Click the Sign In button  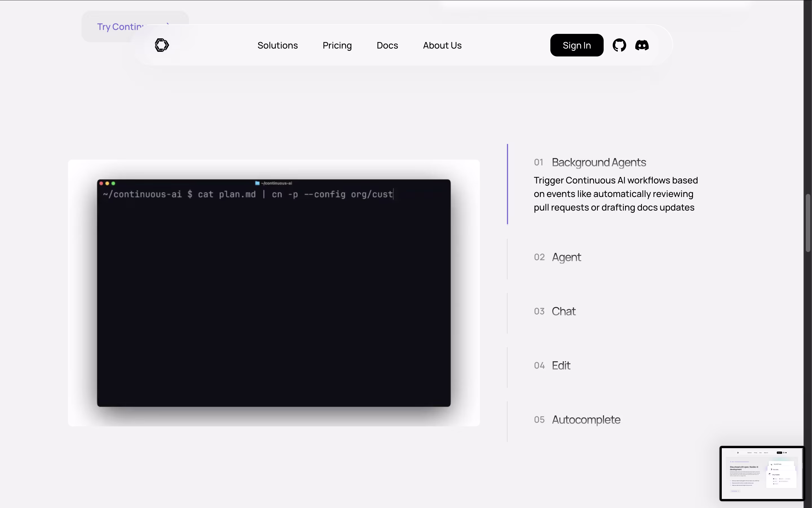click(x=577, y=45)
